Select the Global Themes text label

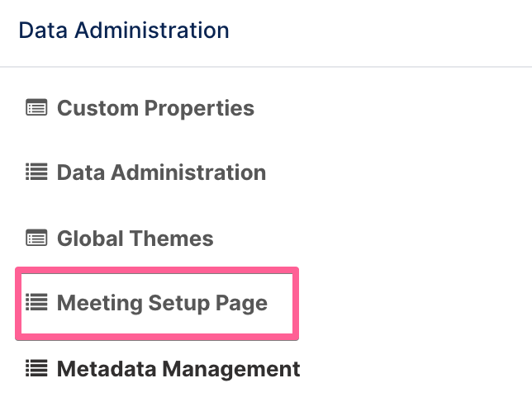[135, 238]
